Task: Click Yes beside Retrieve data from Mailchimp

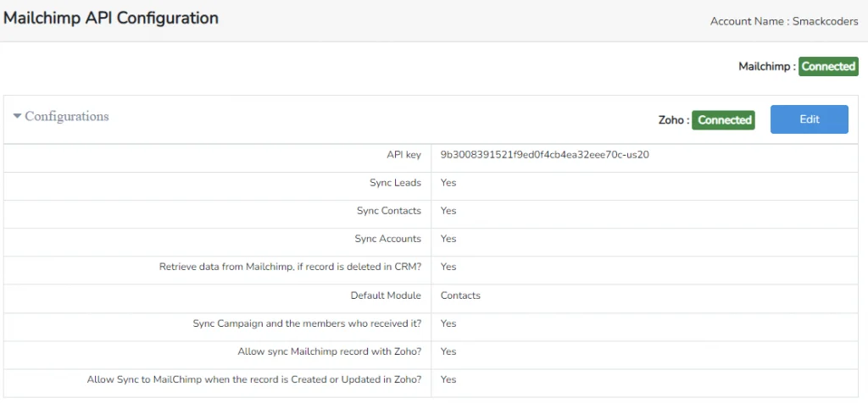Action: (x=448, y=267)
